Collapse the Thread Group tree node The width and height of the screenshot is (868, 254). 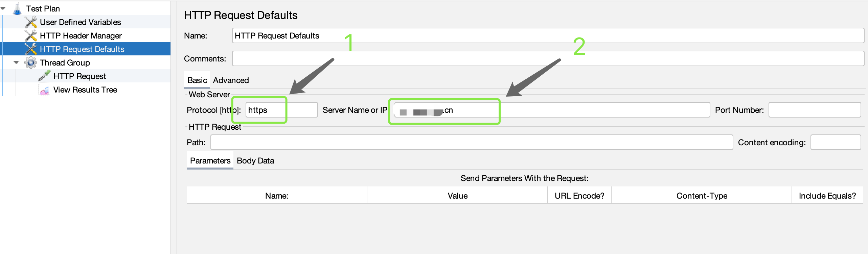[16, 62]
